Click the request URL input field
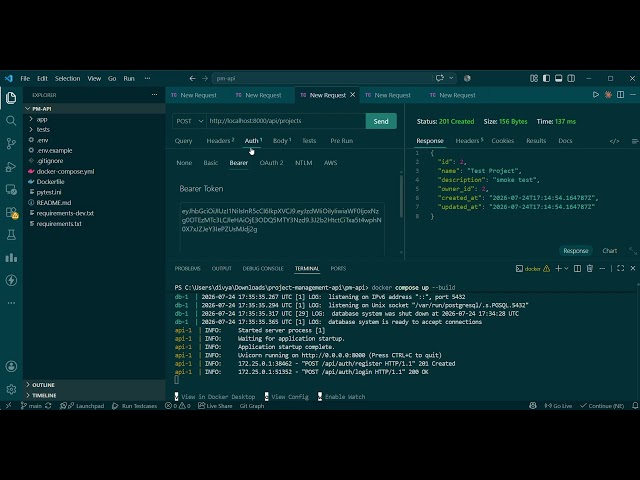The height and width of the screenshot is (480, 640). [286, 121]
